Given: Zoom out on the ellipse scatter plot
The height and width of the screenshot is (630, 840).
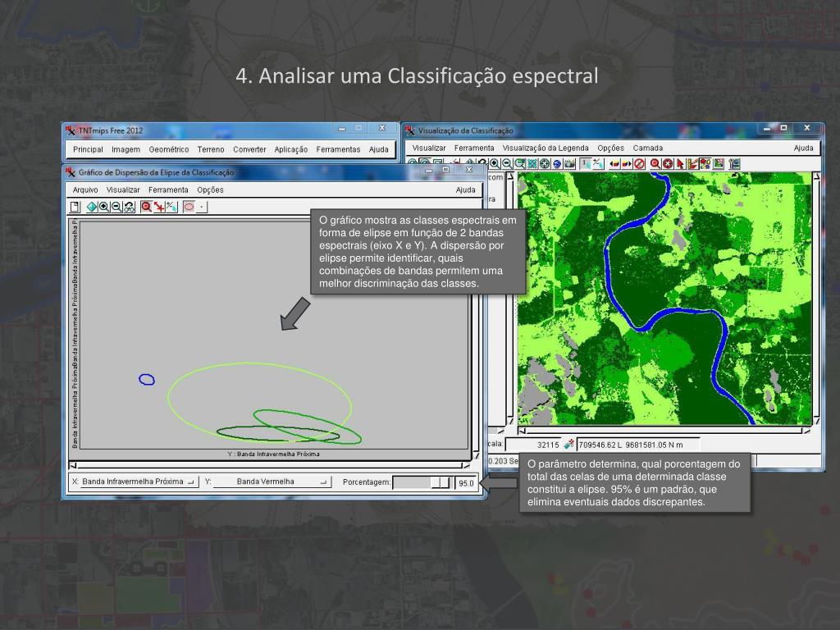Looking at the screenshot, I should pyautogui.click(x=116, y=207).
